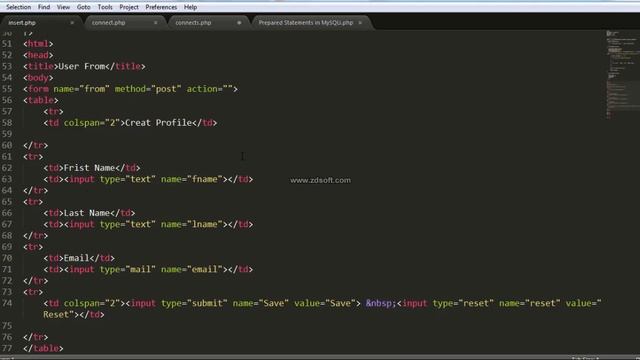Close the insert.php tab
Image resolution: width=640 pixels, height=360 pixels.
[72, 23]
